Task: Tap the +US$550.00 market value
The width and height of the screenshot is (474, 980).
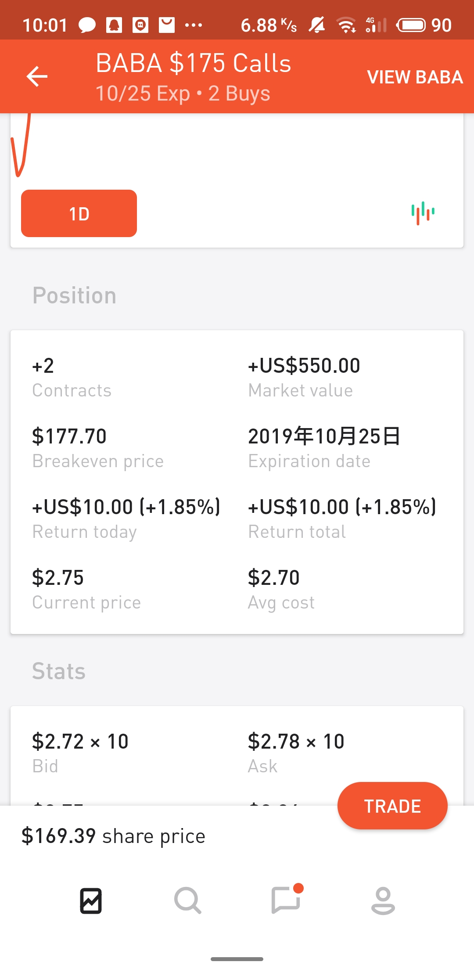Action: click(304, 366)
